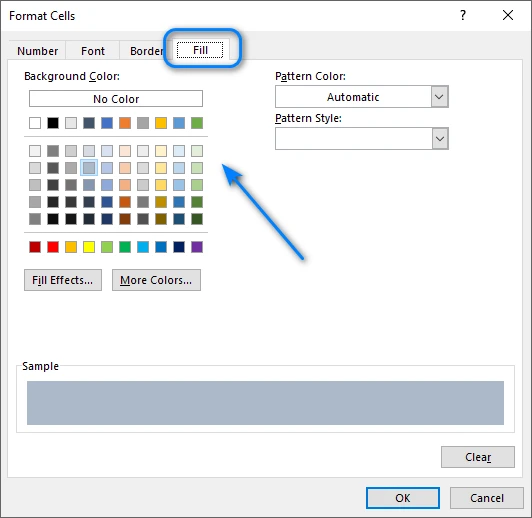
Task: Pick the orange standard swatch beside yellow
Action: pyautogui.click(x=71, y=247)
